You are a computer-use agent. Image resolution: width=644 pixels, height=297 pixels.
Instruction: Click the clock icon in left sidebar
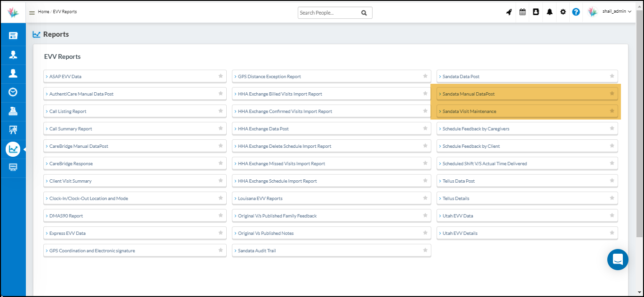coord(13,92)
